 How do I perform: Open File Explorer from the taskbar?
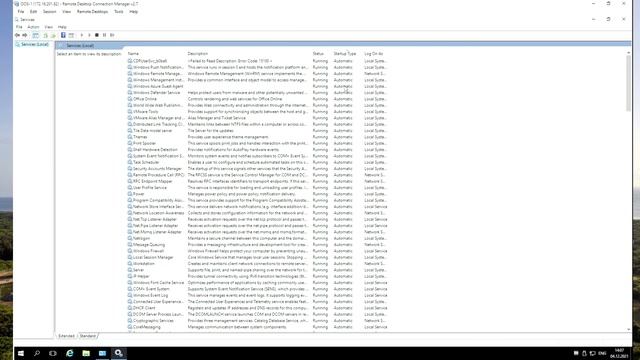(86, 353)
